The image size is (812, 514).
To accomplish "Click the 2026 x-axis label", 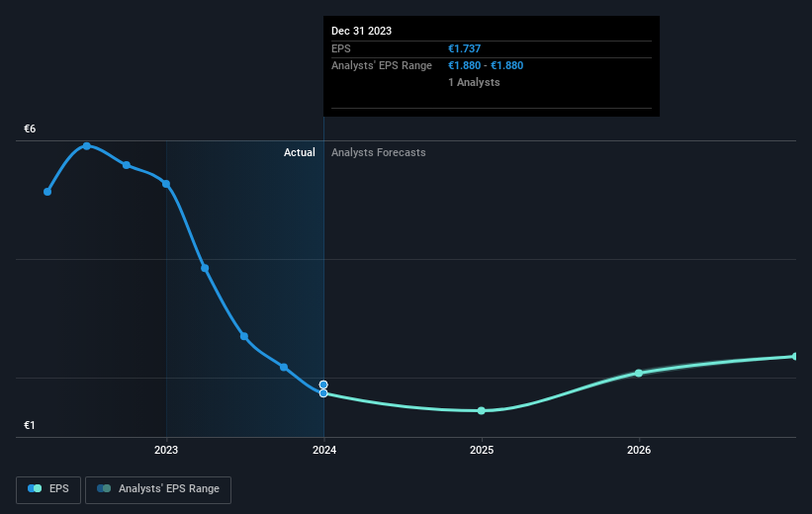I will 639,450.
